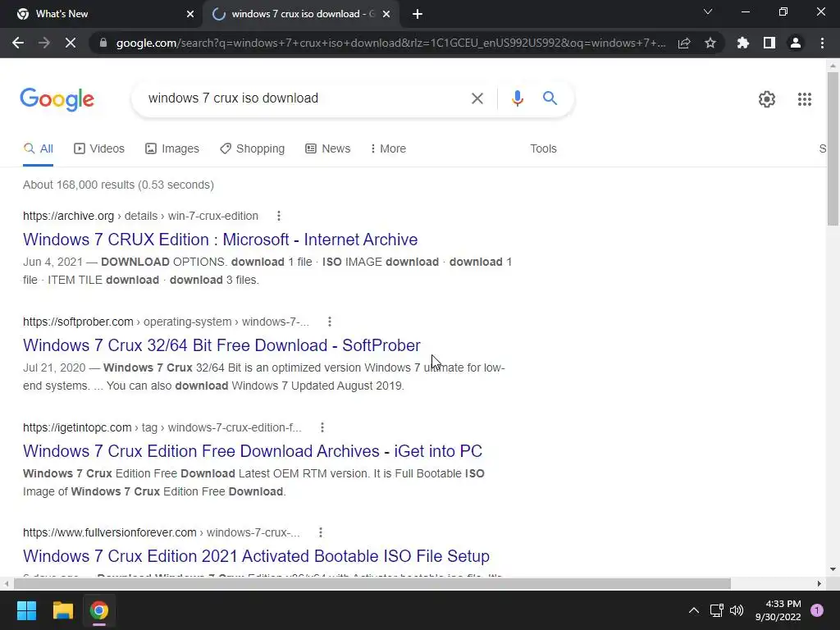Open the Chrome three-dot menu
Image resolution: width=840 pixels, height=630 pixels.
822,43
